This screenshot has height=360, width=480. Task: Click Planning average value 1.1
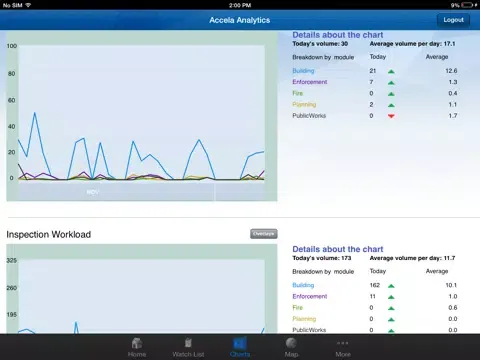pyautogui.click(x=453, y=105)
